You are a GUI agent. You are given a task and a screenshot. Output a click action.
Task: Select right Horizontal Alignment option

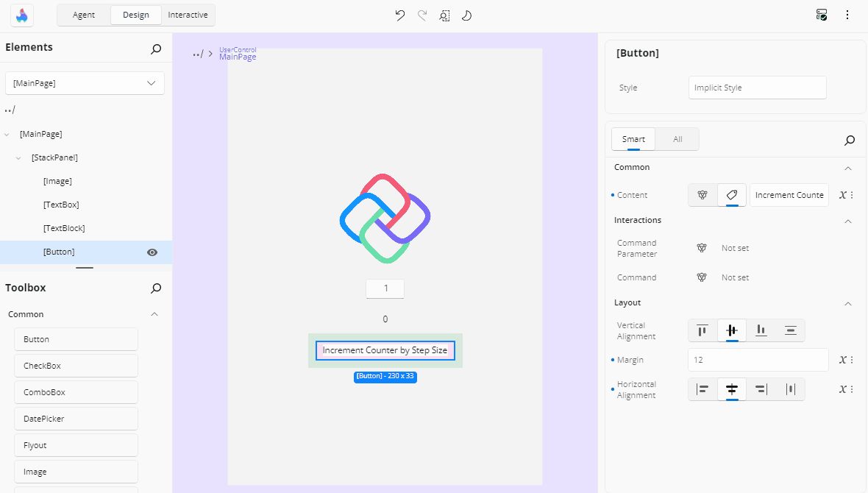tap(761, 389)
